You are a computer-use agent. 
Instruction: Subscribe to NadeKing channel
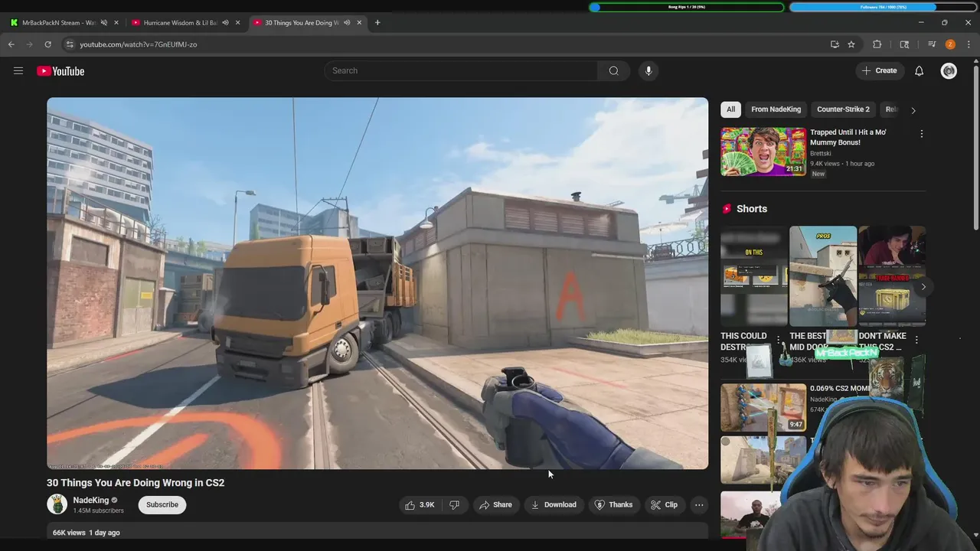[162, 505]
